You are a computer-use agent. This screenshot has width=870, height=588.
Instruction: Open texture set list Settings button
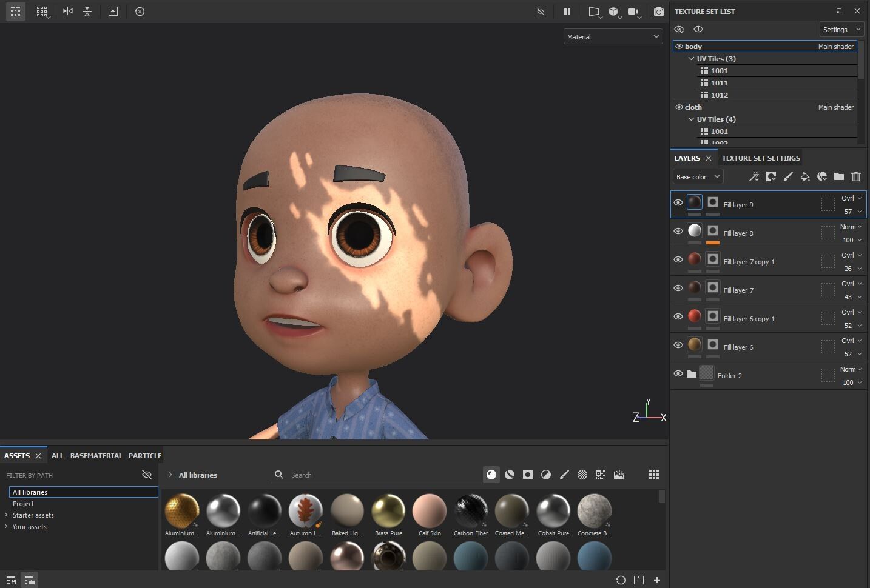click(x=841, y=30)
